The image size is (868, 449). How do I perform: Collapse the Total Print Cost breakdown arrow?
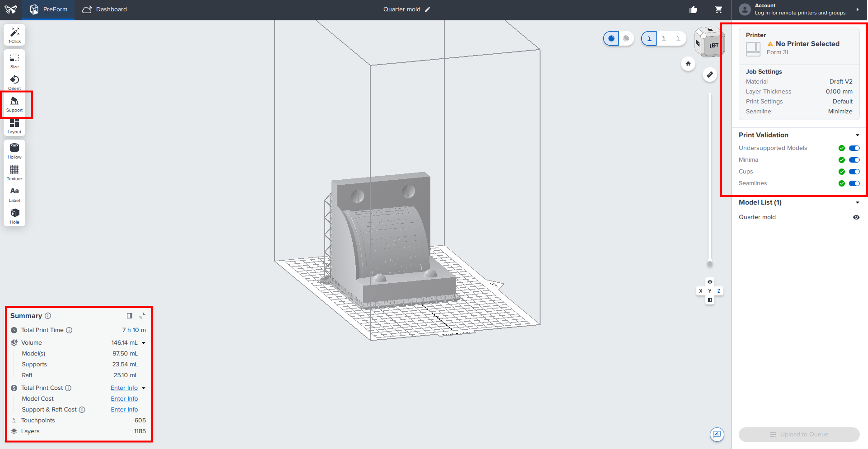(143, 388)
